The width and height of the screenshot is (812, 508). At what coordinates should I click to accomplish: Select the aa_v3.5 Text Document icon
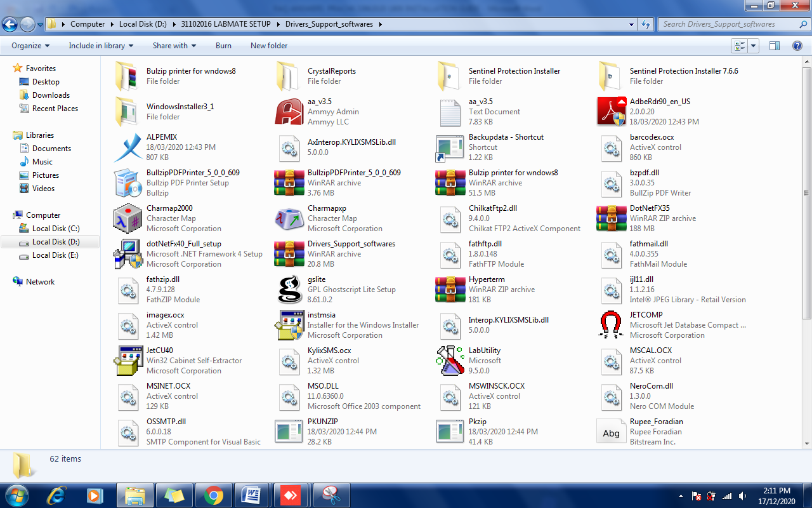pyautogui.click(x=450, y=112)
